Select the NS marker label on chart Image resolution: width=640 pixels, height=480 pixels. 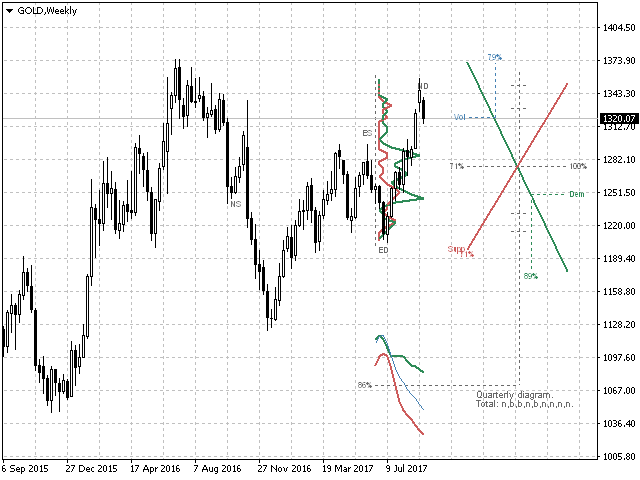[x=236, y=204]
